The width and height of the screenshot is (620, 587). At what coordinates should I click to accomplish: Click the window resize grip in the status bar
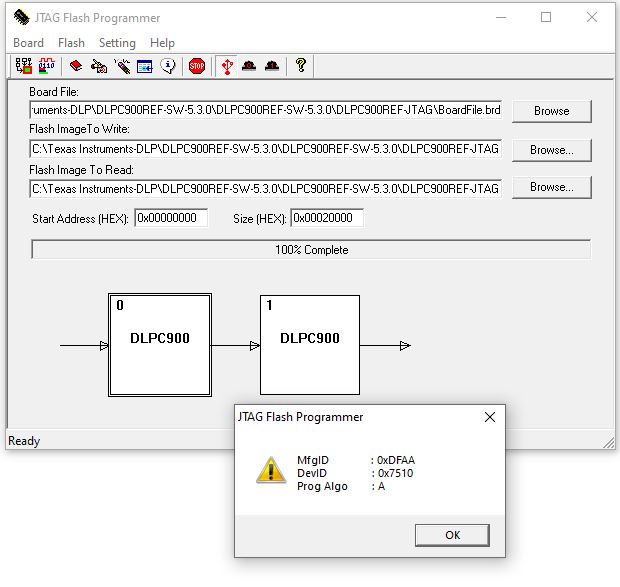point(609,443)
